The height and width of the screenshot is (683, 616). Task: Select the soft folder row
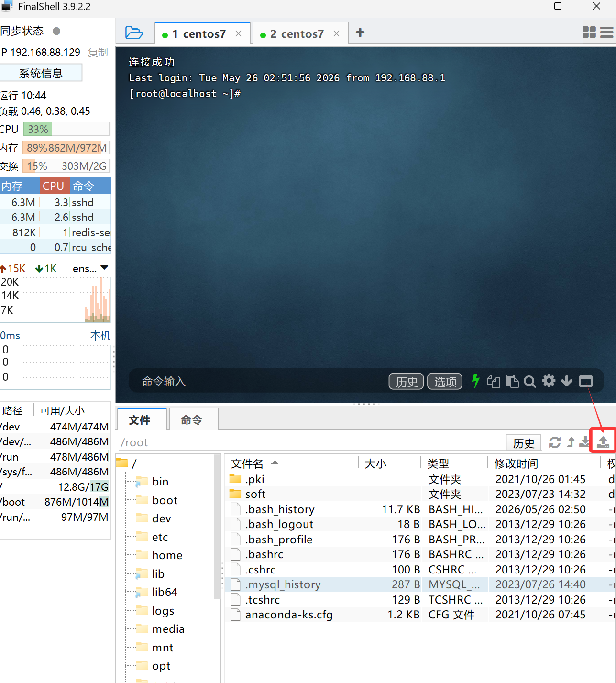420,494
